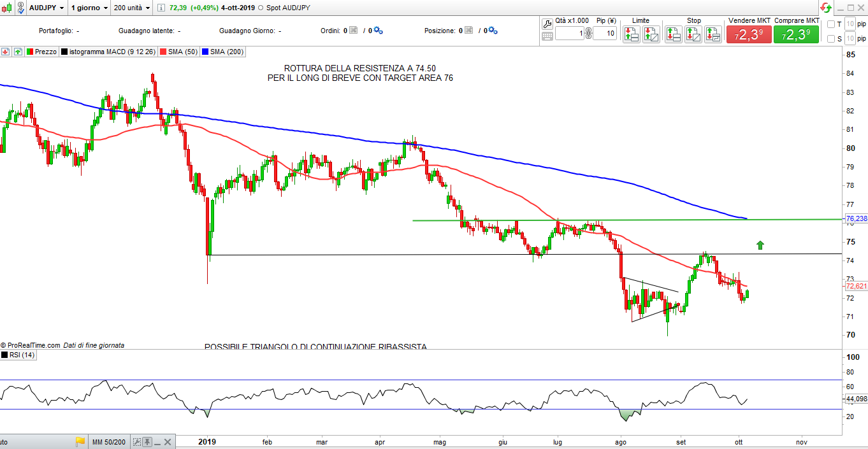Screen dimensions: 868x449
Task: Open the Ordini settings gear icon
Action: (x=378, y=31)
